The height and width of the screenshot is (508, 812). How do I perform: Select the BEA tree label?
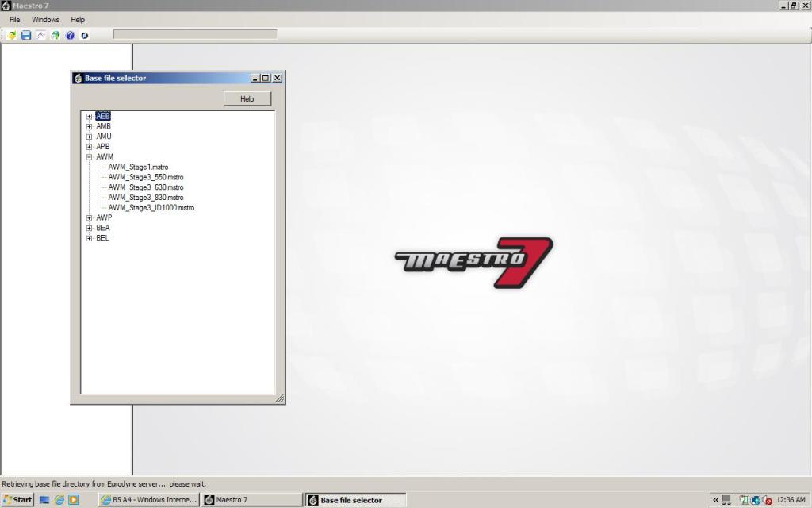102,228
